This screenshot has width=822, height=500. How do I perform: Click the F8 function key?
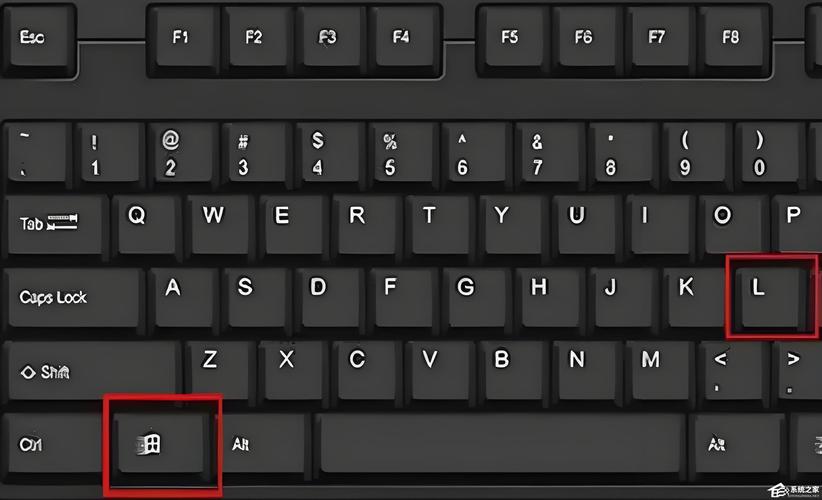[x=734, y=40]
